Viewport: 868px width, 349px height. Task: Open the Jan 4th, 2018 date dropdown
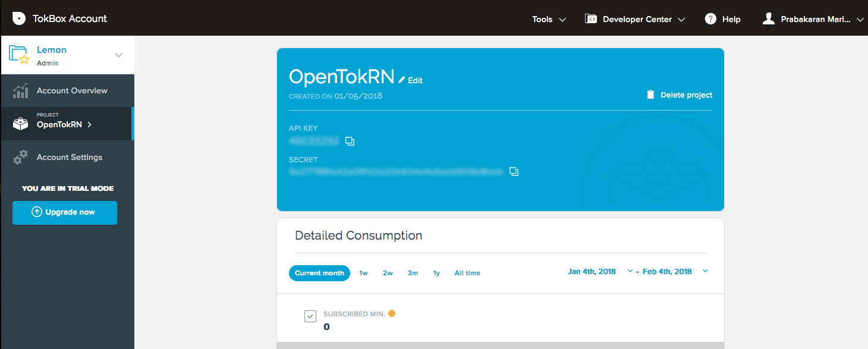[630, 271]
